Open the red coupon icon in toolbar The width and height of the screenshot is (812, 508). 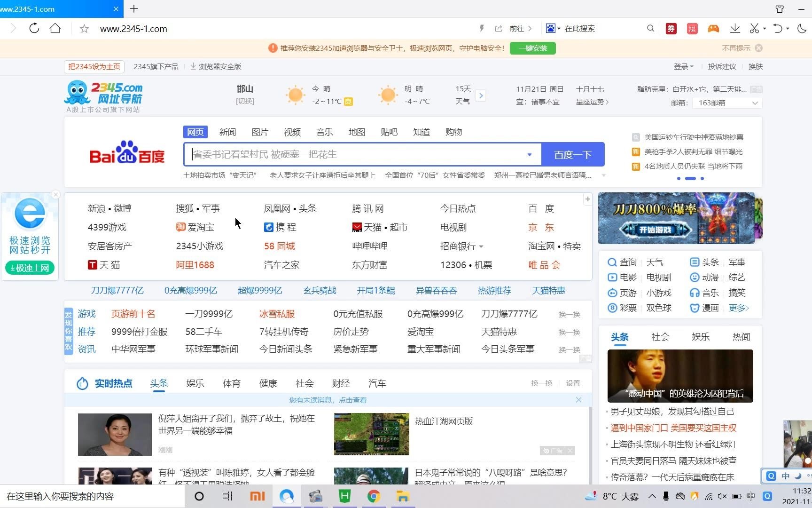click(671, 29)
